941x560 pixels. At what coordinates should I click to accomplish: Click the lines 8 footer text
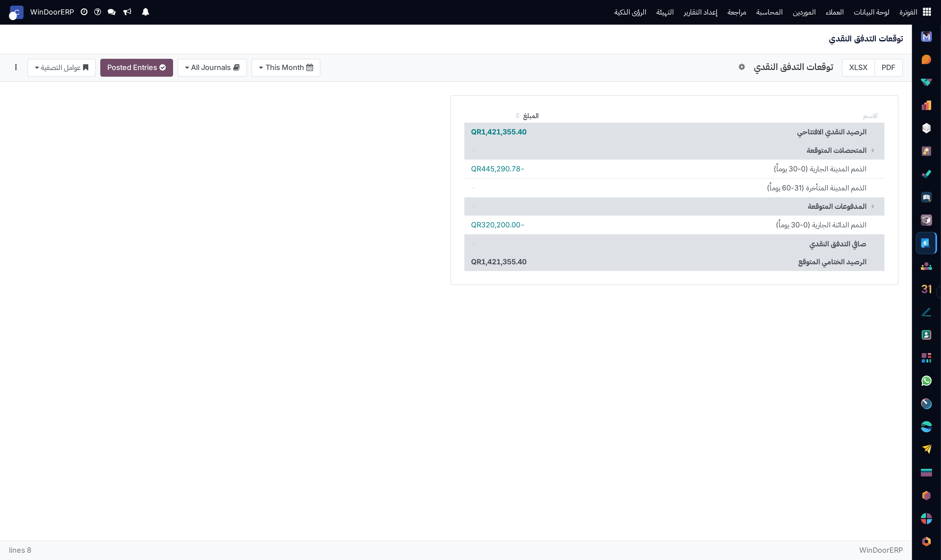(x=20, y=550)
